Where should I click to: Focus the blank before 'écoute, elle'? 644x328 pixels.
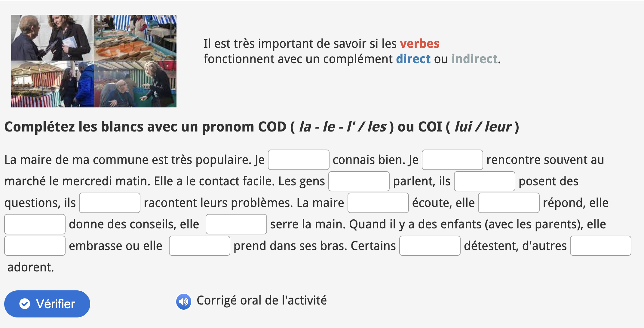[378, 203]
